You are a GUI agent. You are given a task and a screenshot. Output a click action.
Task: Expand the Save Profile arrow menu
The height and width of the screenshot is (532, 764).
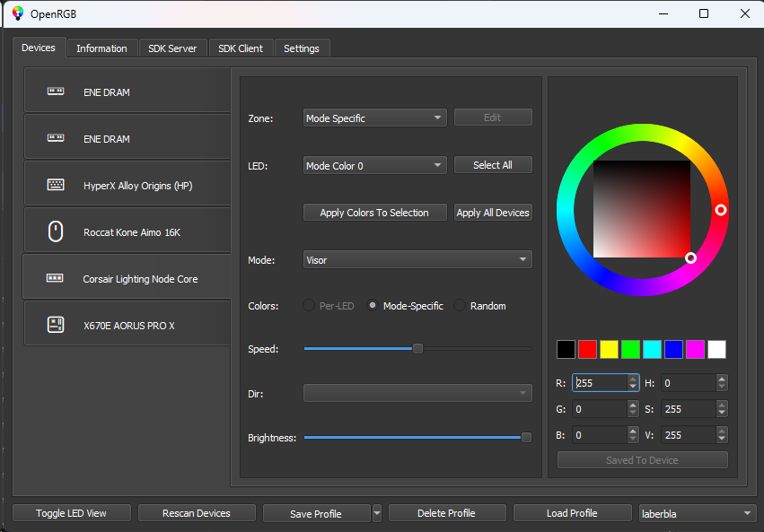click(x=377, y=513)
